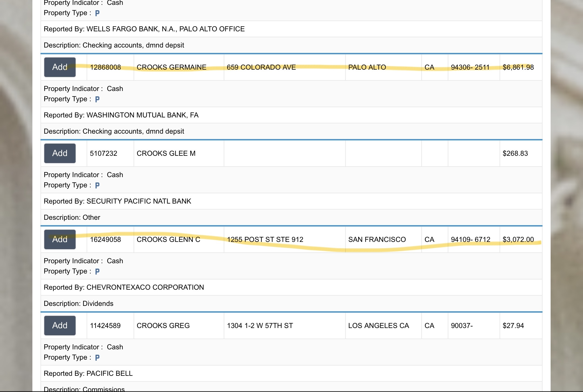Open Property Type P link for CROOKS GLEE M
Viewport: 583px width, 392px height.
[x=97, y=185]
